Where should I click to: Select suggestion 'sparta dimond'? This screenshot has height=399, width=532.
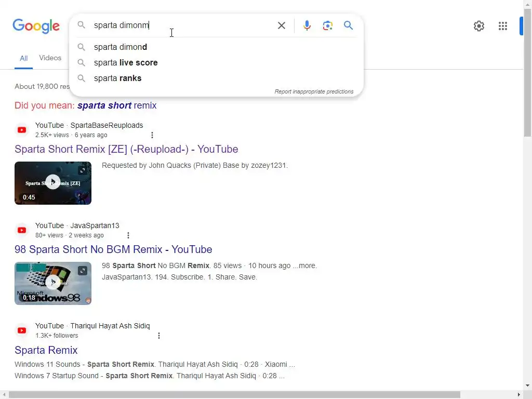216,47
